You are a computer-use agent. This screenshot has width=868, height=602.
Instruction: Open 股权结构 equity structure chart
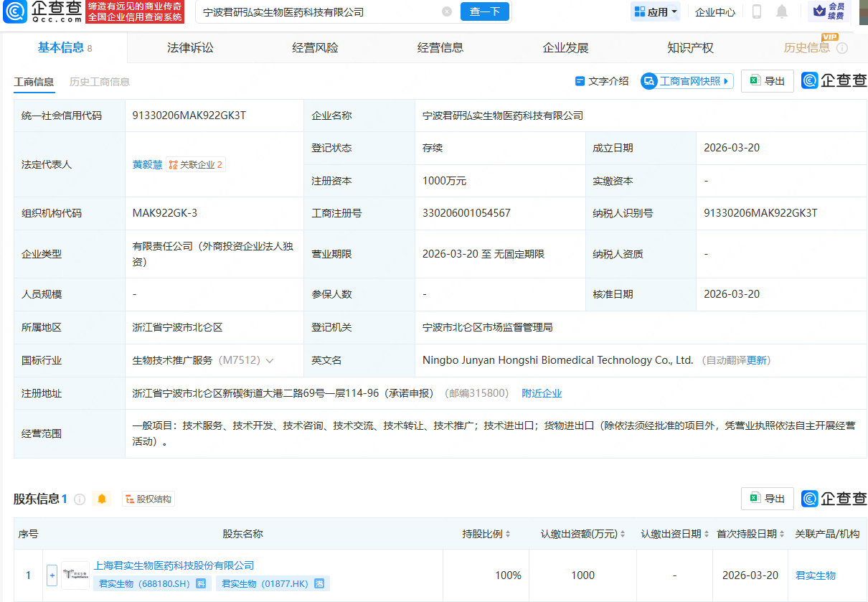[x=148, y=498]
